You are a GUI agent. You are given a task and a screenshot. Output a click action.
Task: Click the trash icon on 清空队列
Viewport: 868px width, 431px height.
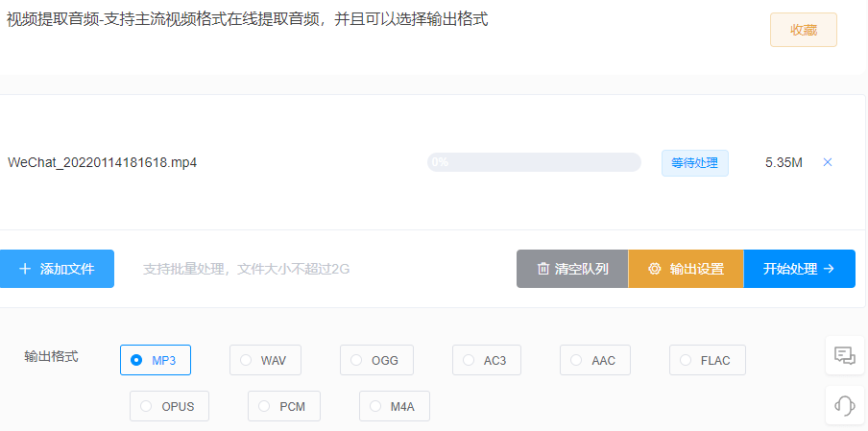click(x=543, y=269)
